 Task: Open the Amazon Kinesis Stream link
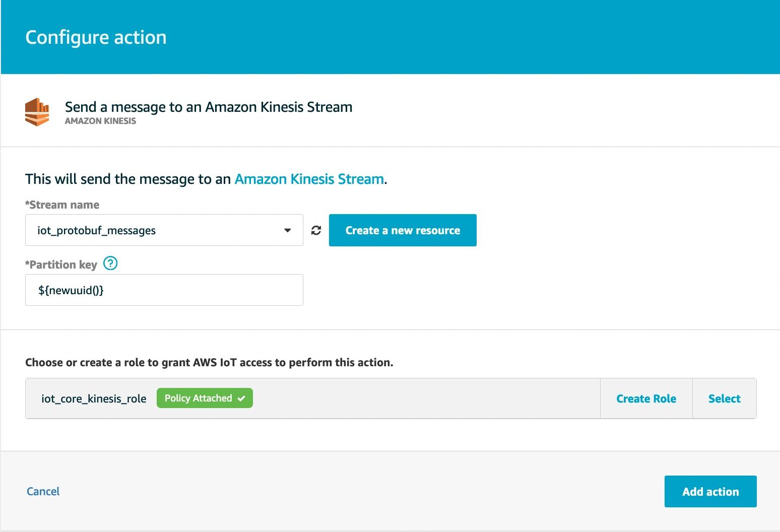pos(309,179)
